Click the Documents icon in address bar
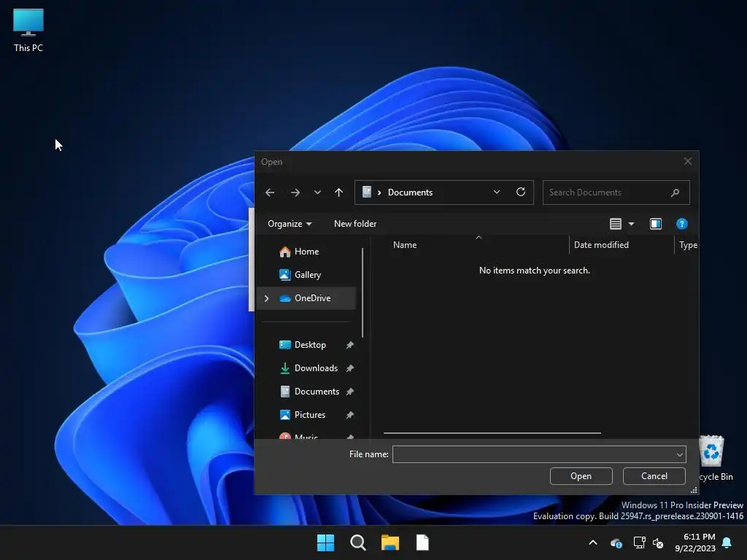The height and width of the screenshot is (560, 747). [366, 192]
